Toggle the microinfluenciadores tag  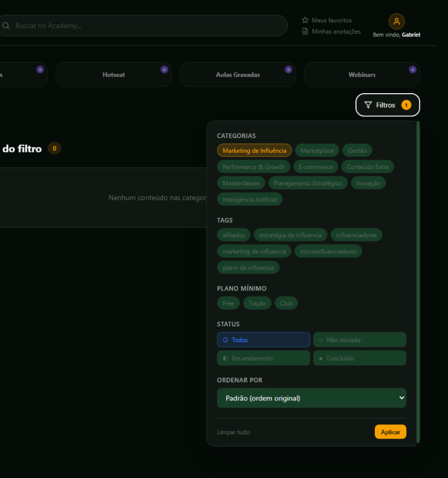tap(328, 252)
